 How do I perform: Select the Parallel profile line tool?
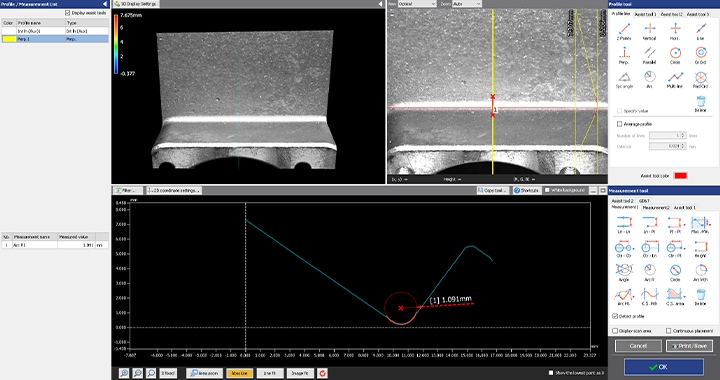coord(649,56)
